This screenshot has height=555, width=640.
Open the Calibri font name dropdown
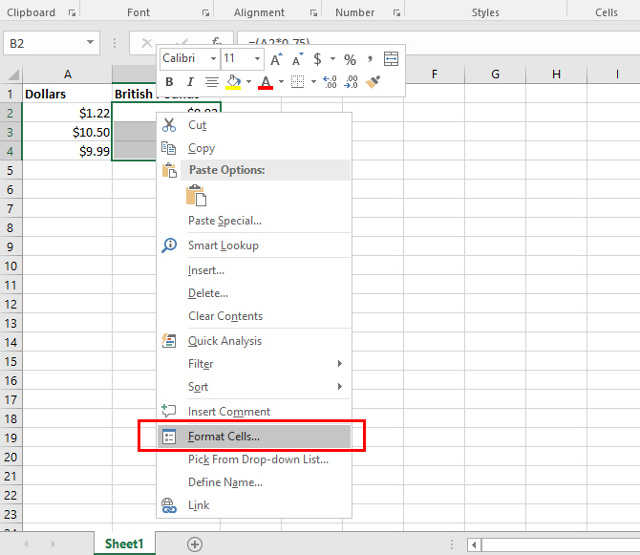click(213, 59)
